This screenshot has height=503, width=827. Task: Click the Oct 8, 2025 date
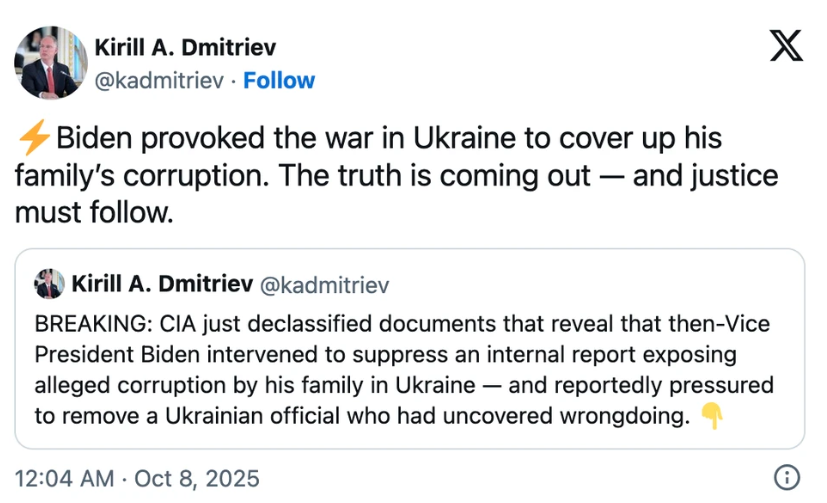point(195,478)
